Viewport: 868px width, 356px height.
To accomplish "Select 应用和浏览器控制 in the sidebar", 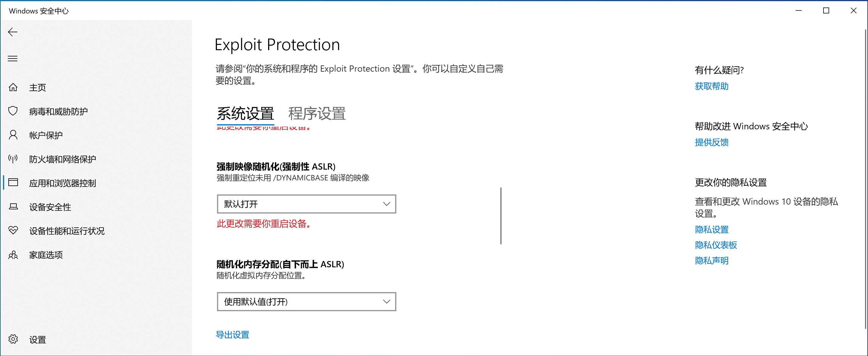I will click(62, 183).
